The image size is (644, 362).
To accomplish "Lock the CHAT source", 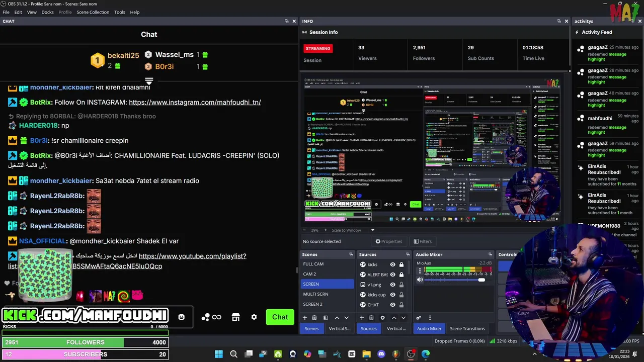I will coord(401,305).
